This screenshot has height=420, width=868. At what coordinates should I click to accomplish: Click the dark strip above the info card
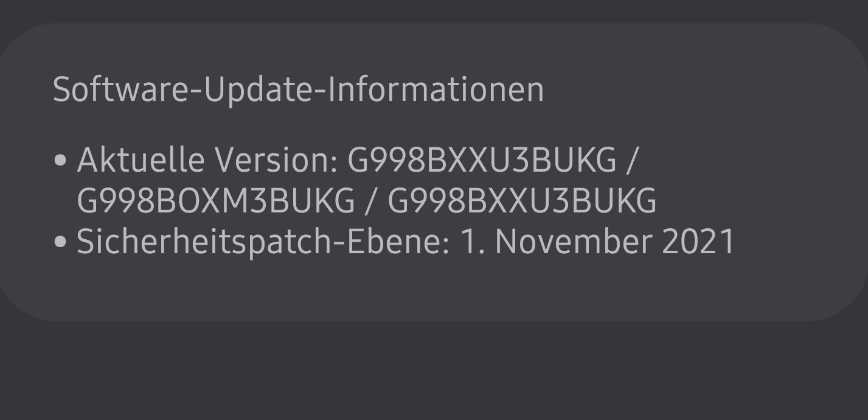pyautogui.click(x=426, y=11)
